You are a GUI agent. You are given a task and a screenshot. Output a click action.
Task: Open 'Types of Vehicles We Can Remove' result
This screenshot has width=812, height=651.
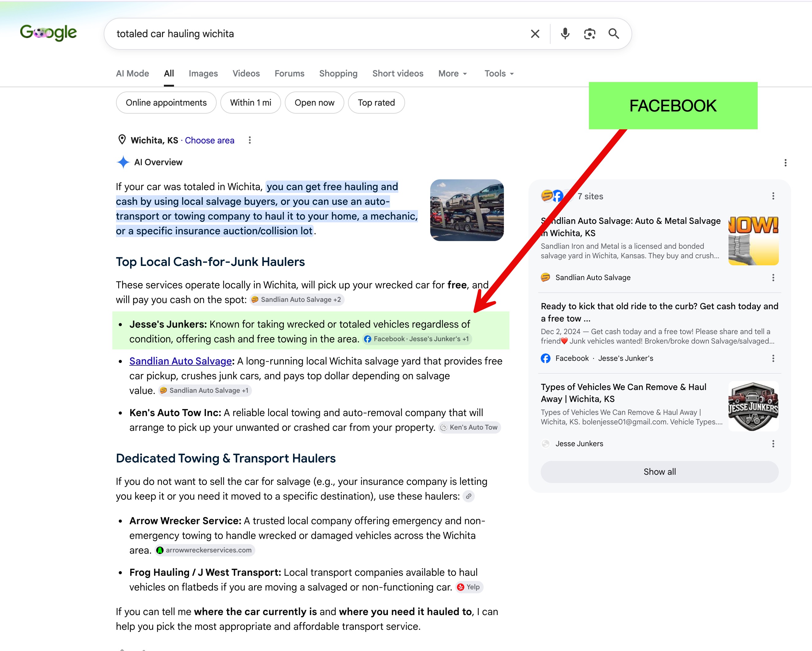click(624, 393)
